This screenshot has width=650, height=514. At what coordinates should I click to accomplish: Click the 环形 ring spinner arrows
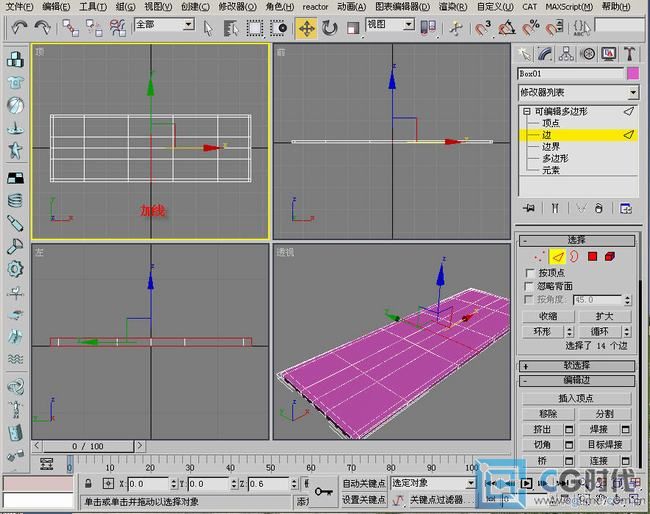click(x=570, y=332)
